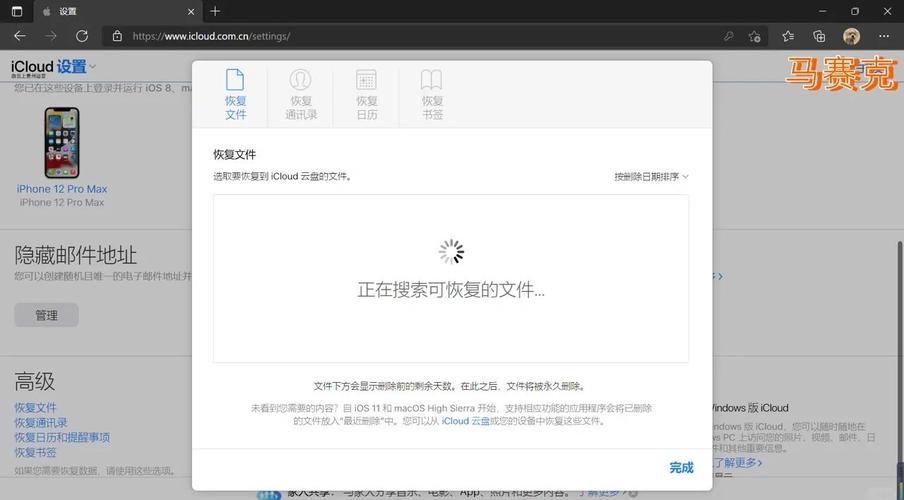The image size is (904, 500).
Task: Open 恢复日历和提醒事项 link
Action: (x=62, y=438)
